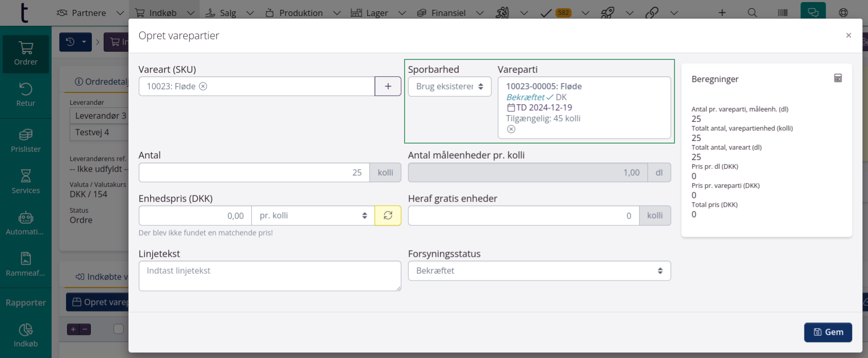Open Prislister in the sidebar

26,141
